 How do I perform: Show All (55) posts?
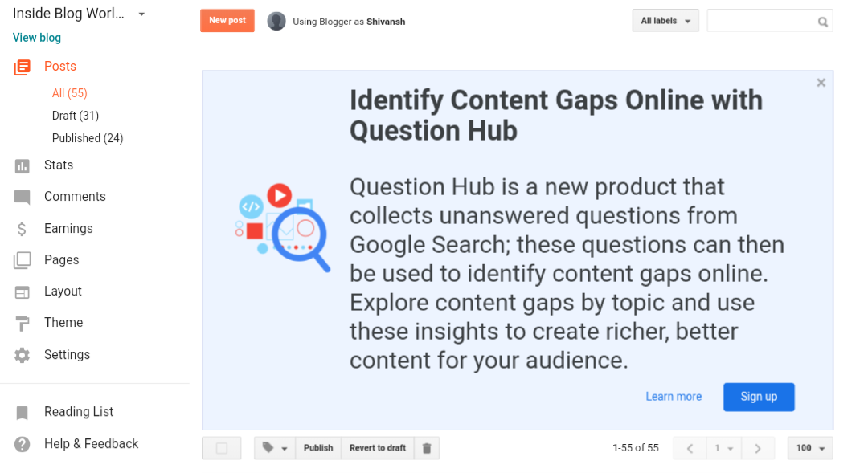[70, 93]
